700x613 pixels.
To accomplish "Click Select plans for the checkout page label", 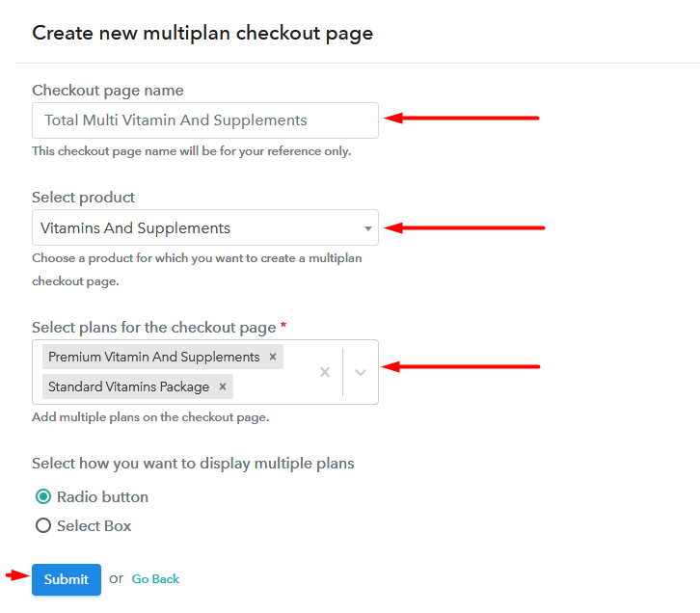I will point(153,328).
